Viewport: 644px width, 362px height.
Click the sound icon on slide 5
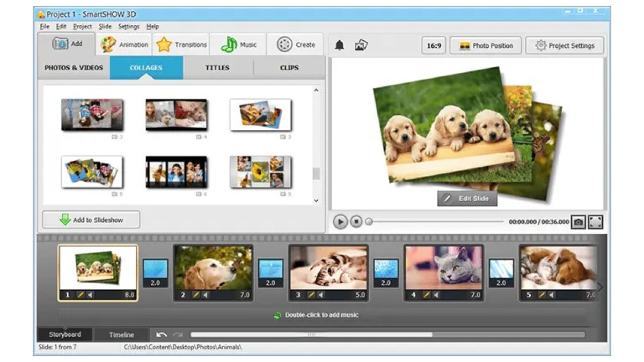(x=552, y=295)
